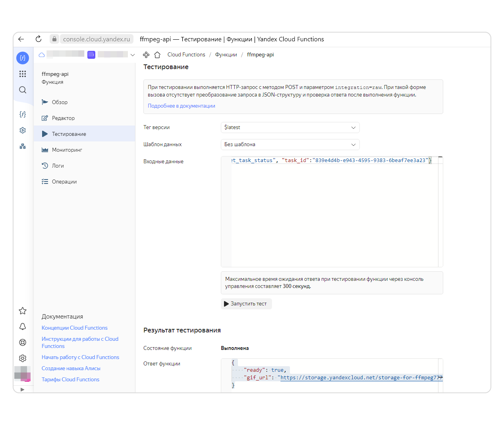The width and height of the screenshot is (504, 425).
Task: Click the lock icon in address bar
Action: [x=54, y=39]
